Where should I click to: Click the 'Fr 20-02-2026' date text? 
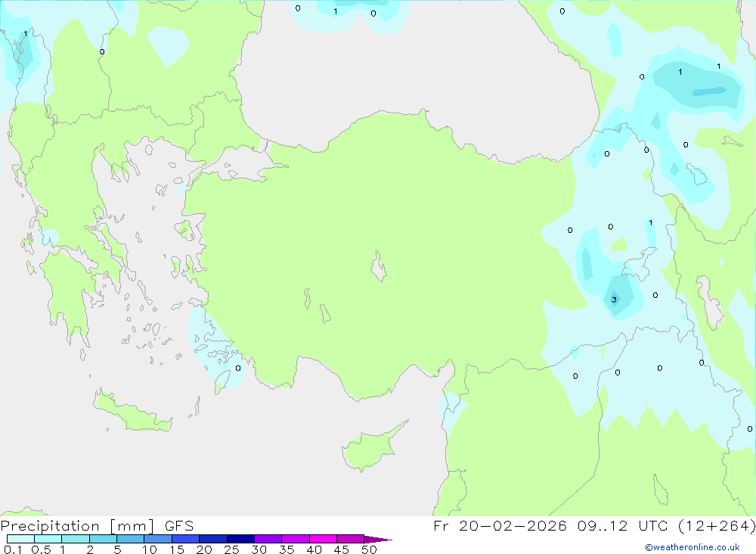[x=500, y=526]
